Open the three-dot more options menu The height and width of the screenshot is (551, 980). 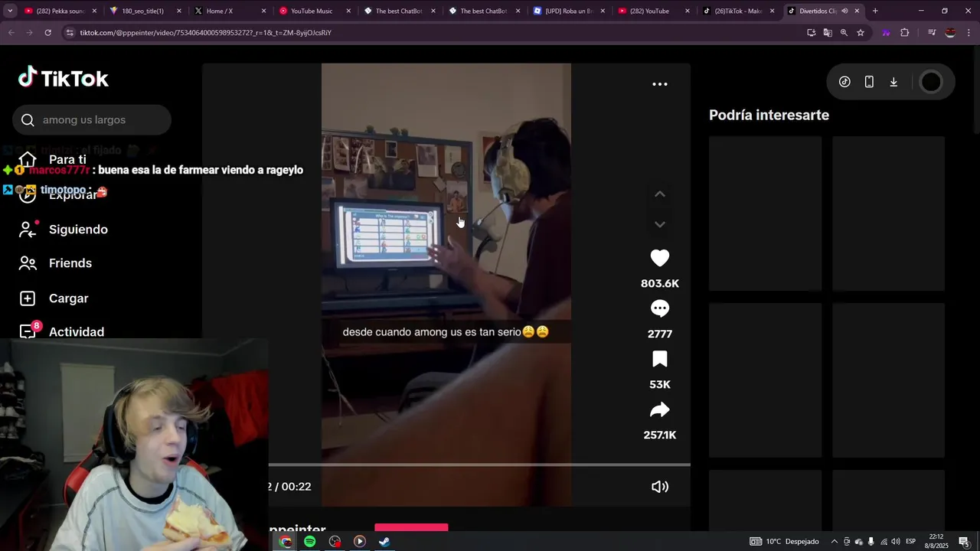coord(659,84)
